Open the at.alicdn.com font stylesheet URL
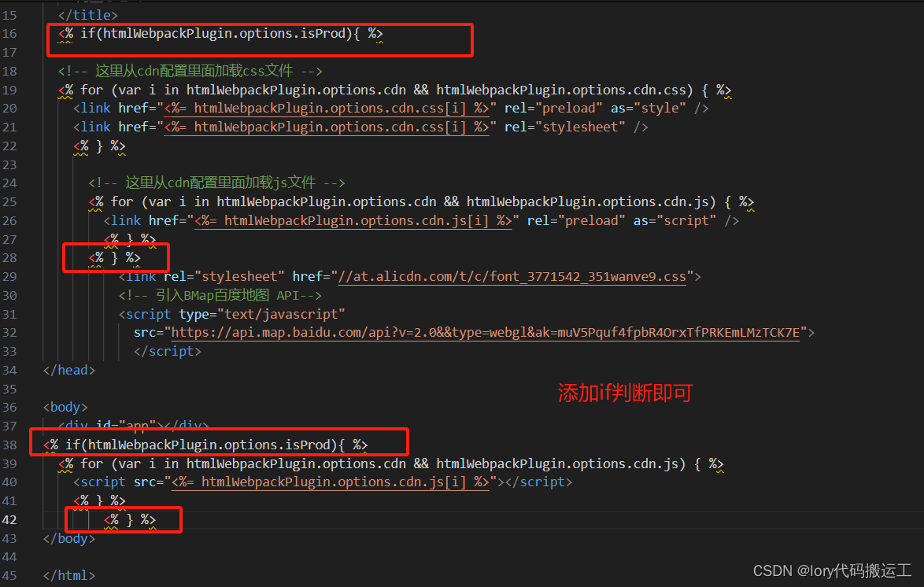This screenshot has height=587, width=924. (x=512, y=277)
